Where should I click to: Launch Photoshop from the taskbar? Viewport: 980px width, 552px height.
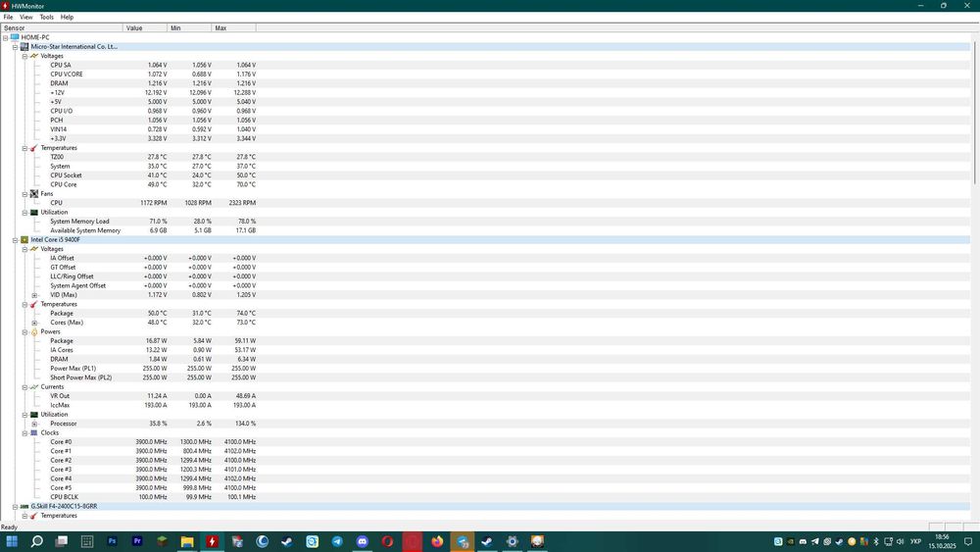[x=112, y=541]
